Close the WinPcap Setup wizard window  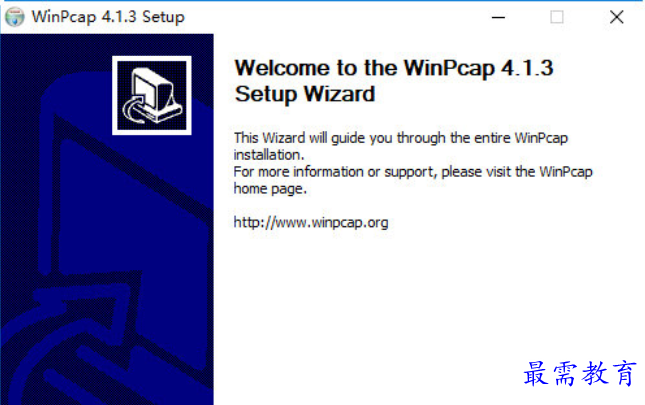click(x=617, y=17)
